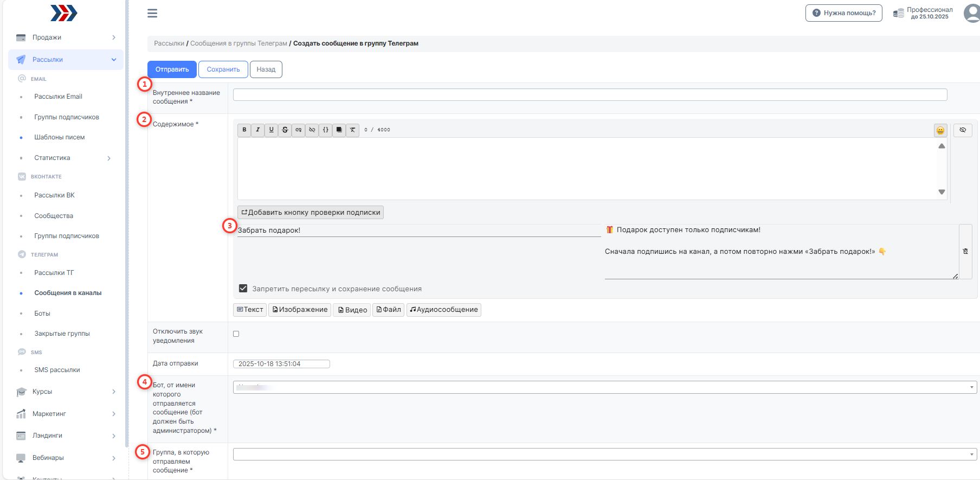Clear formatting with the toolbar icon
The height and width of the screenshot is (480, 980).
tap(352, 130)
